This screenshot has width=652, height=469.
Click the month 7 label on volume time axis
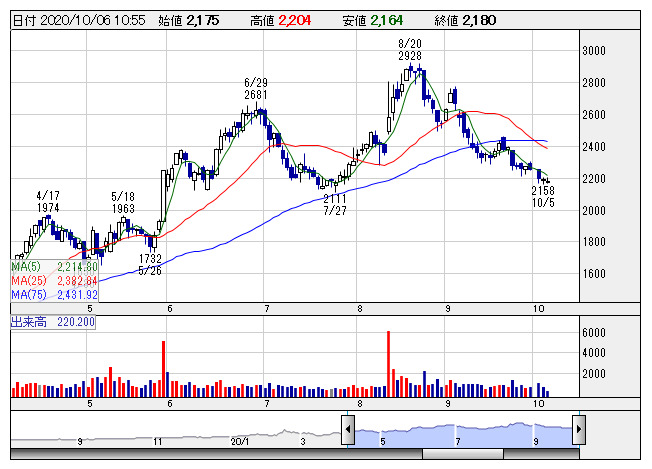pos(267,403)
